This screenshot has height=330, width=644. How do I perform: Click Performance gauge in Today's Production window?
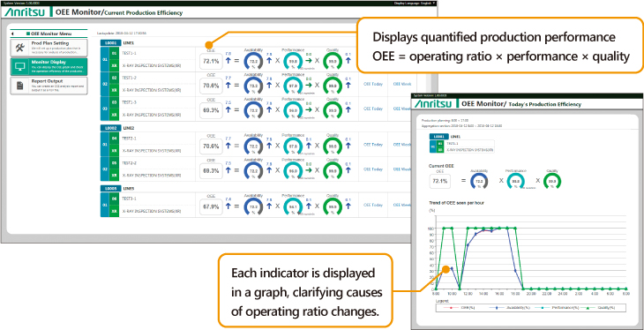(x=515, y=181)
